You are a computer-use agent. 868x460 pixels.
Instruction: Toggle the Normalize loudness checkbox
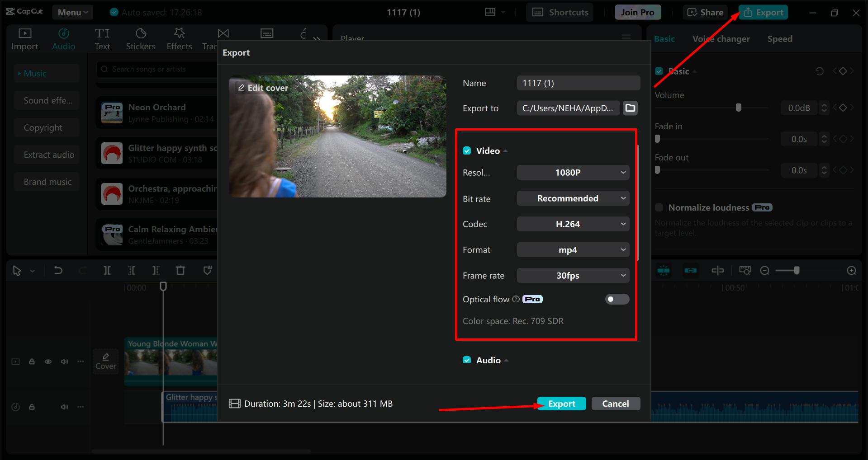pyautogui.click(x=659, y=207)
